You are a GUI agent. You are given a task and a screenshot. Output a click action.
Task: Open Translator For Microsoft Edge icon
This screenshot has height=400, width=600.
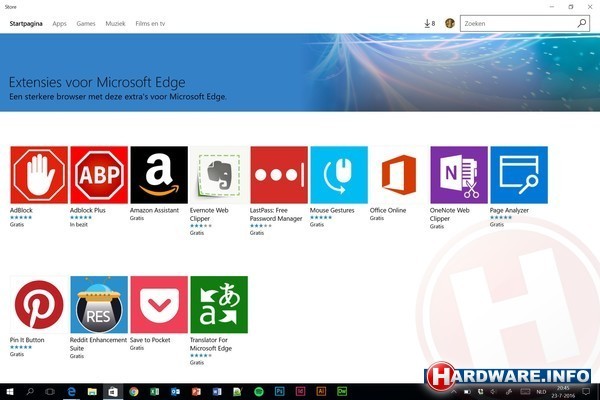pyautogui.click(x=219, y=305)
